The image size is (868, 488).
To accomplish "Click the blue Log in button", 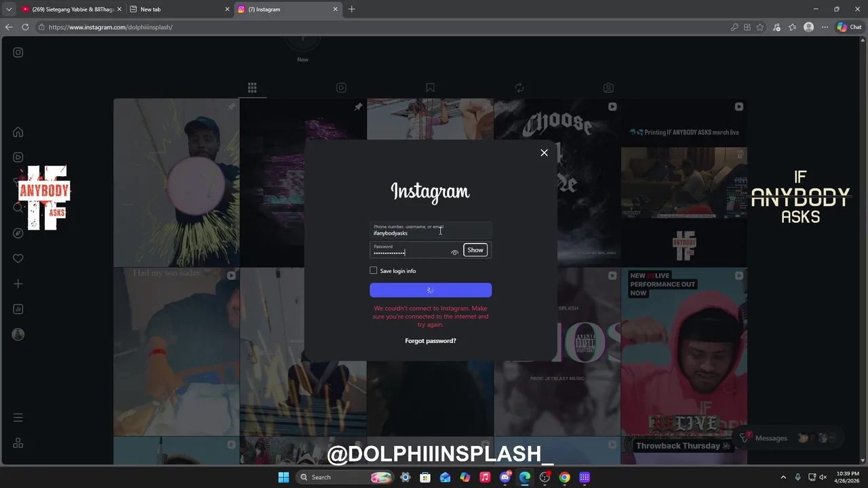I will pyautogui.click(x=431, y=290).
